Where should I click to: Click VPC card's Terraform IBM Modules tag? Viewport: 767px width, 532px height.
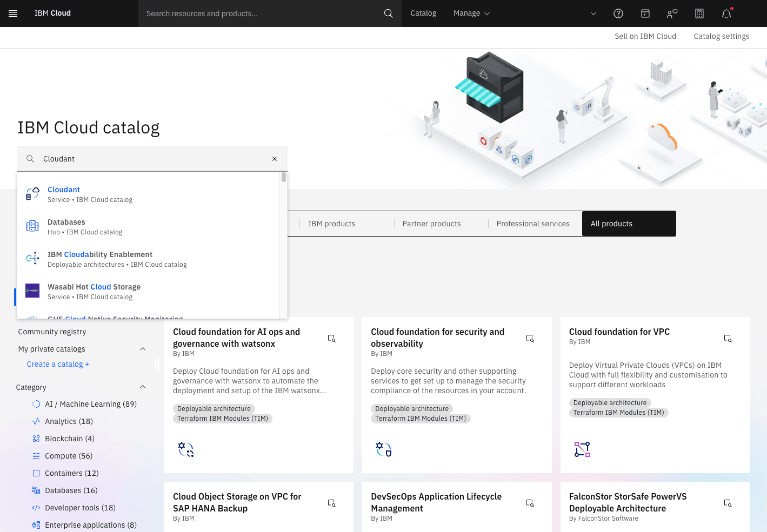(619, 413)
